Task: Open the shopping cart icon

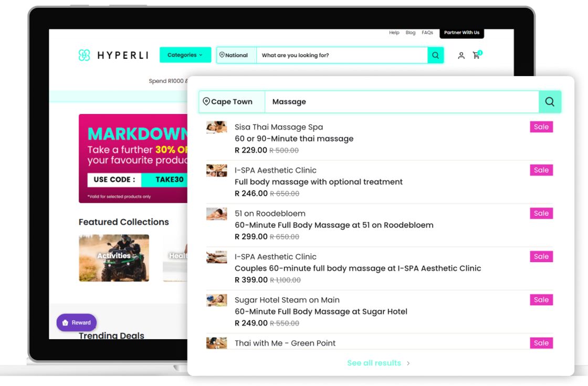Action: point(477,55)
